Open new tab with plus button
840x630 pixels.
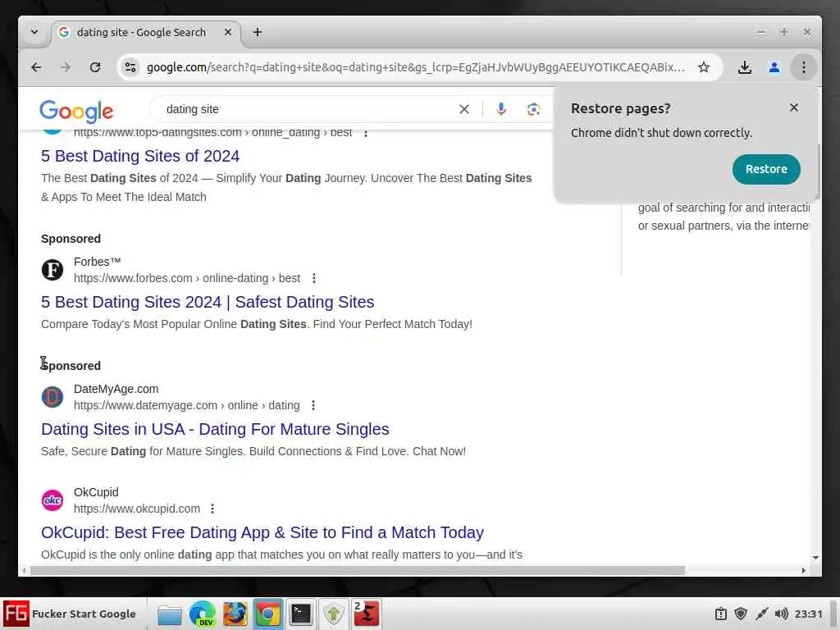[x=258, y=32]
